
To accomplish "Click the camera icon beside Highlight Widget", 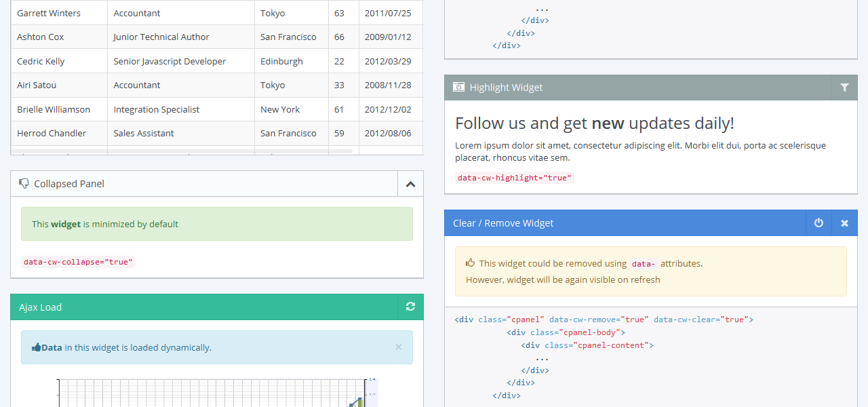I will click(458, 87).
